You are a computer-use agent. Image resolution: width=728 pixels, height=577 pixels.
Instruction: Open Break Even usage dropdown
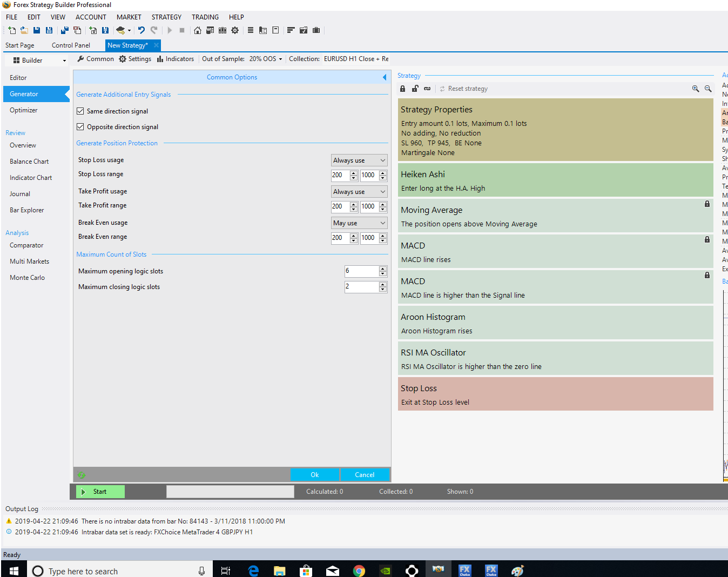pyautogui.click(x=359, y=223)
